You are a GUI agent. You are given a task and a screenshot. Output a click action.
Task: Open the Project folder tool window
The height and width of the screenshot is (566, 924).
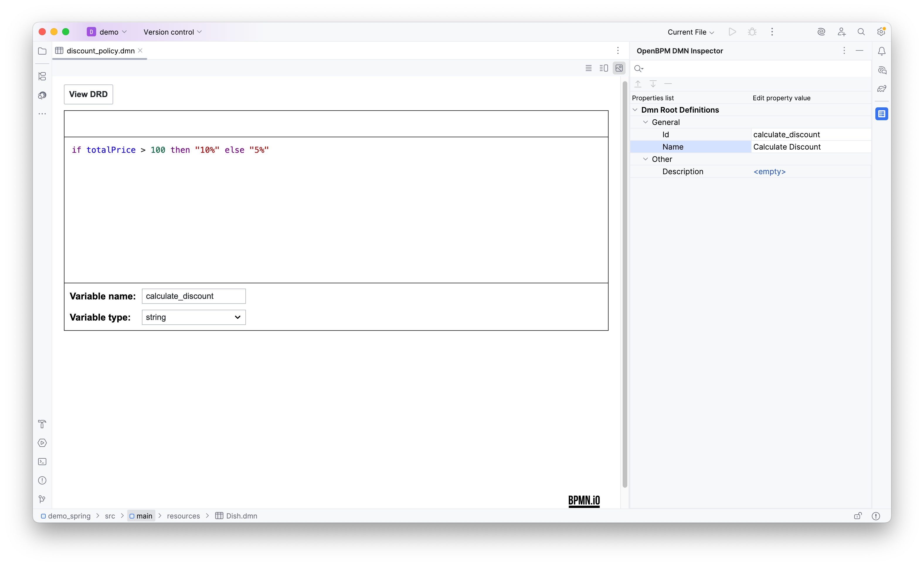(43, 51)
